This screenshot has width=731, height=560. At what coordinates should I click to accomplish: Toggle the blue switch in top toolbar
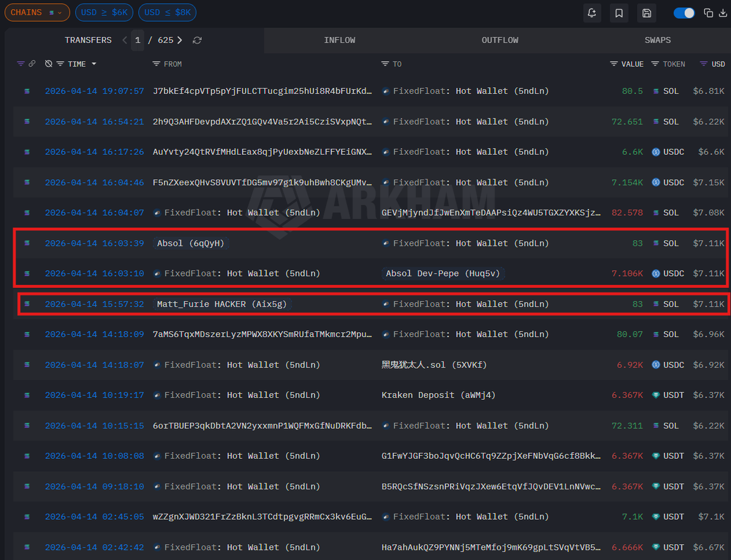[x=684, y=13]
